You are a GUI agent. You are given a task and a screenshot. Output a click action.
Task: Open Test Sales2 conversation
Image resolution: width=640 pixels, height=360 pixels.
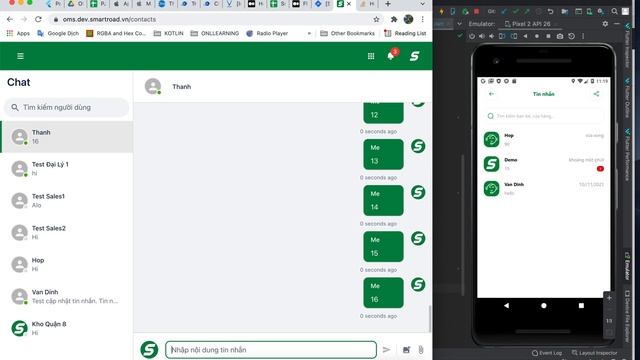coord(67,232)
